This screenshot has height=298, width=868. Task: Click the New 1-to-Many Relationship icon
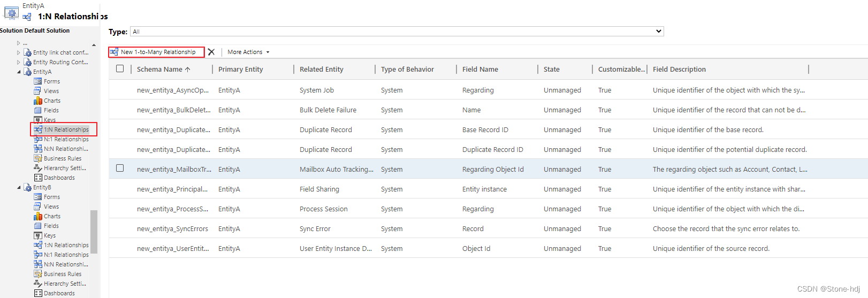pyautogui.click(x=114, y=52)
